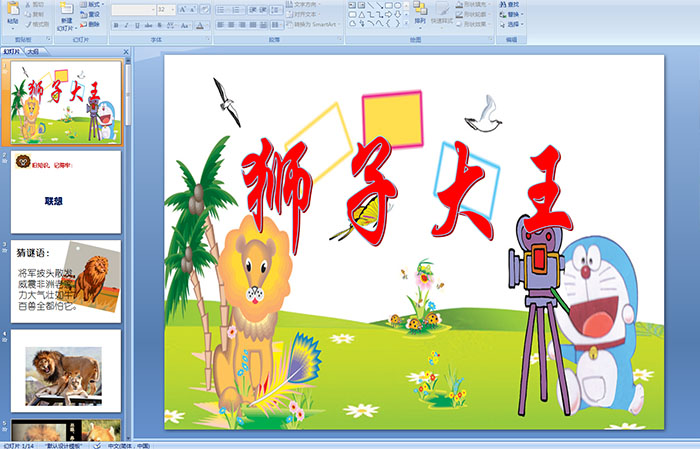
Task: Select slide 3 riddle thumbnail
Action: 66,281
